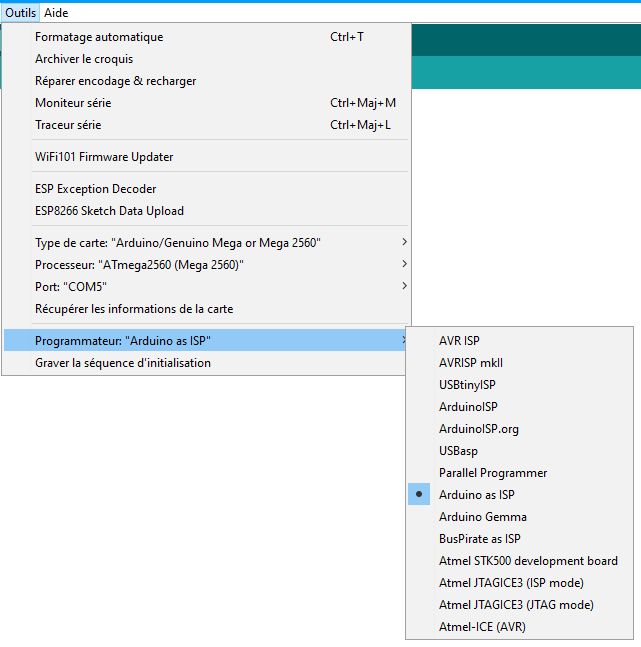The image size is (641, 647).
Task: Select Atmel JTAGICE3 (ISP mode)
Action: click(520, 583)
